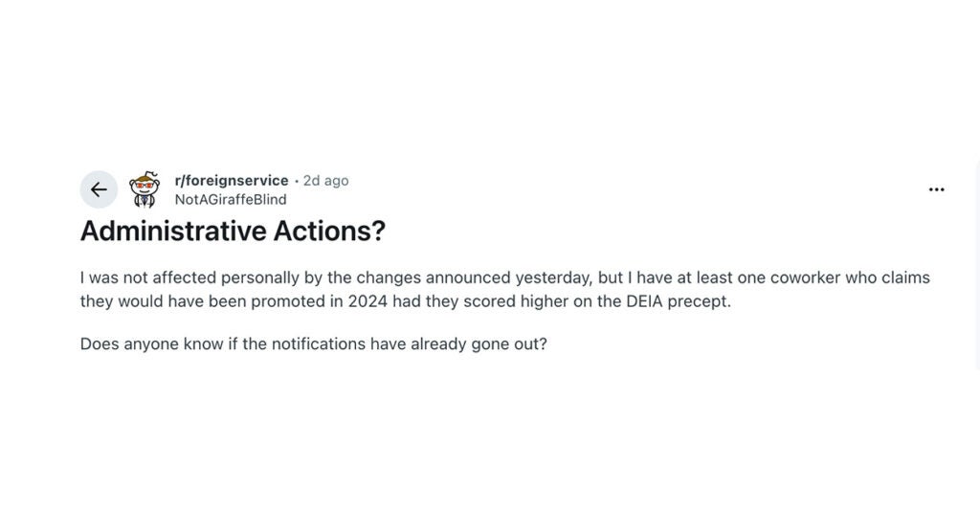This screenshot has width=980, height=509.
Task: Click the "2d ago" post timestamp
Action: pos(325,180)
